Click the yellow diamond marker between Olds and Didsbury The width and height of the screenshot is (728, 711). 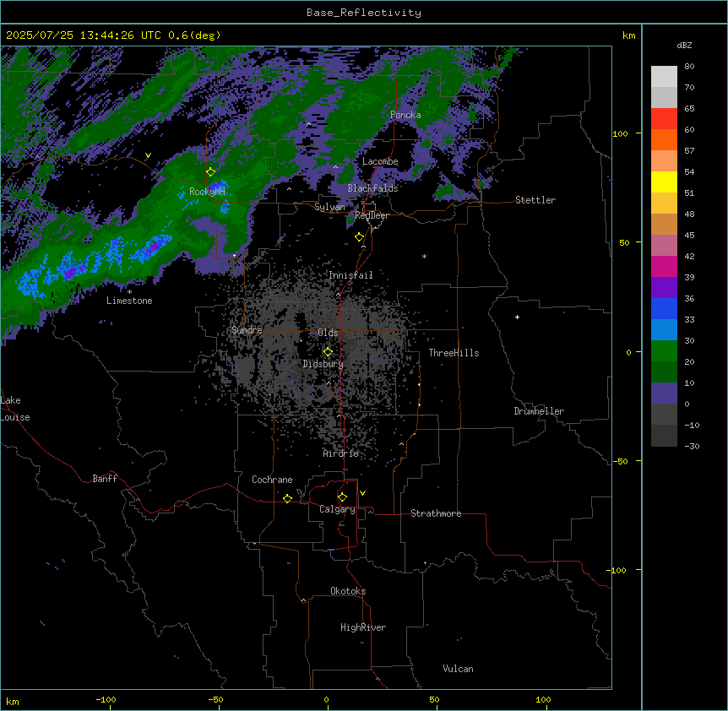[x=328, y=352]
